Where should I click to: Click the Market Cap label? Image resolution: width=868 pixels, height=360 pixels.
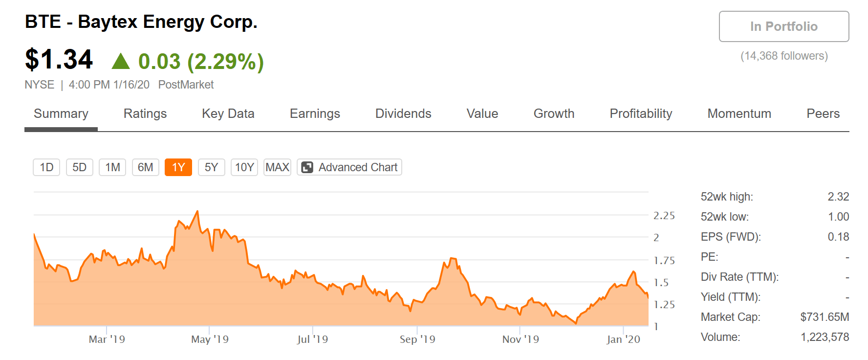(730, 317)
